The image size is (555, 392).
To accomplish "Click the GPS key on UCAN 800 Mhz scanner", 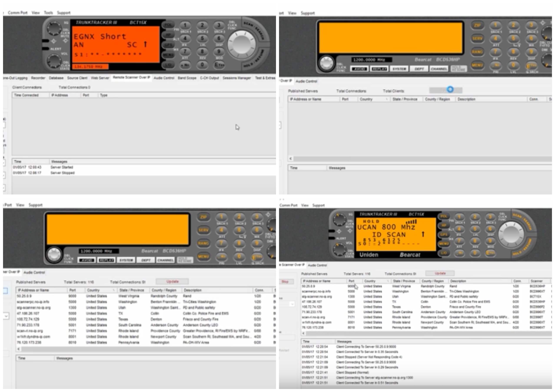I will click(444, 235).
